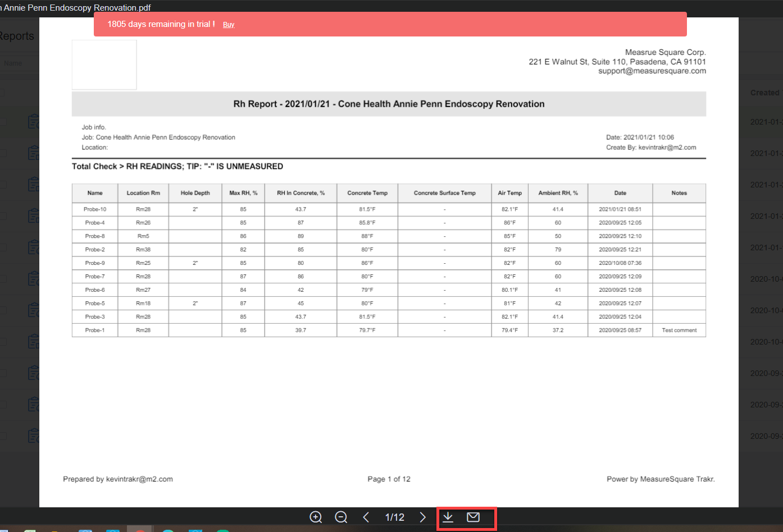Click the 37.2 ambient RH cell
The height and width of the screenshot is (532, 783).
tap(558, 331)
